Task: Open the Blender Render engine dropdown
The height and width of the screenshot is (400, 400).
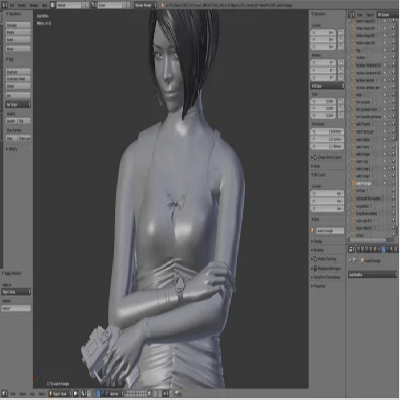Action: pyautogui.click(x=145, y=5)
